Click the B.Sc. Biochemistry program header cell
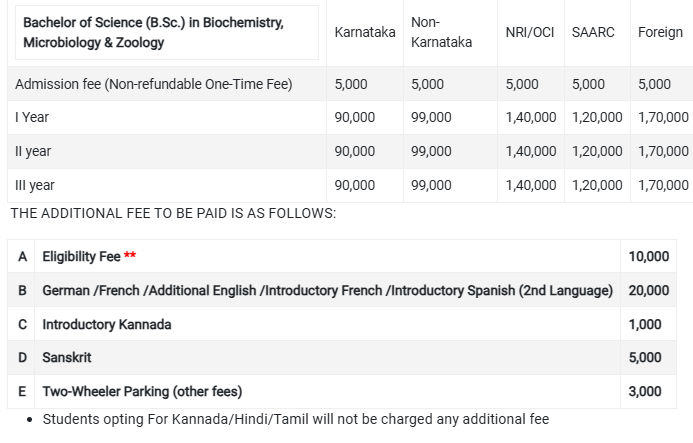Screen dimensions: 693x443 167,33
